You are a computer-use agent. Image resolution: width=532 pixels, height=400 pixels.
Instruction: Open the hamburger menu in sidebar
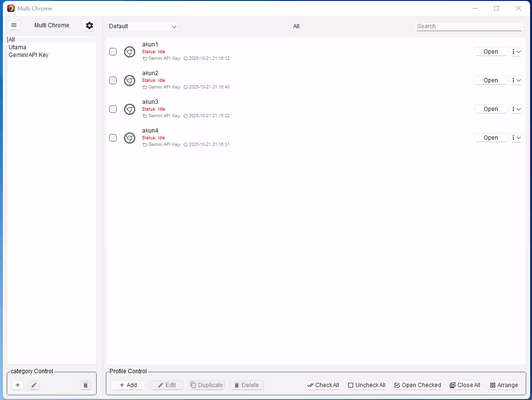coord(14,25)
